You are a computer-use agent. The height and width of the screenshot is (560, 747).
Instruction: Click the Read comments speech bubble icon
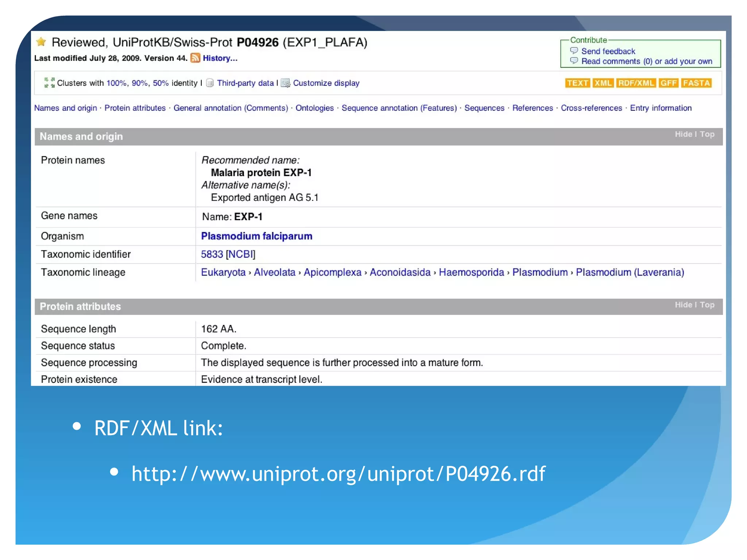tap(574, 61)
